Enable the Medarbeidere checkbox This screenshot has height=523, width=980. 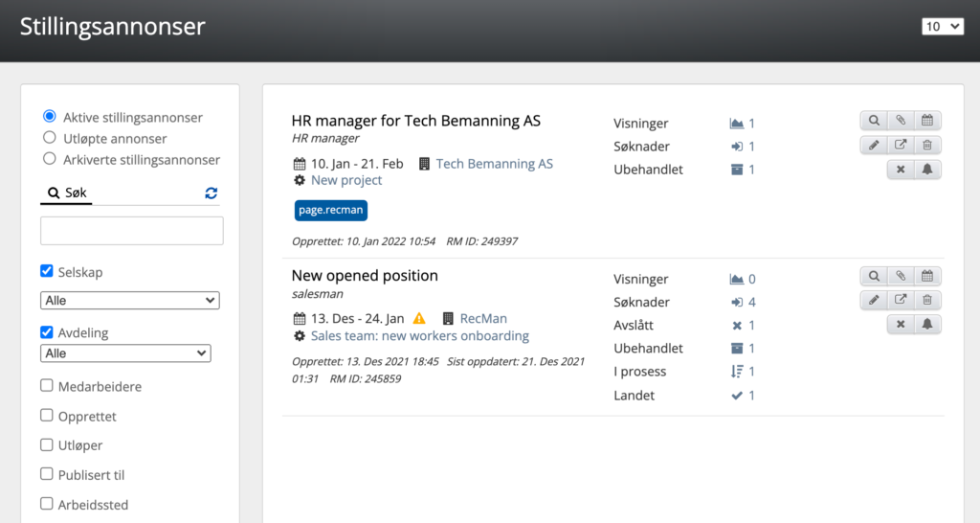tap(47, 385)
